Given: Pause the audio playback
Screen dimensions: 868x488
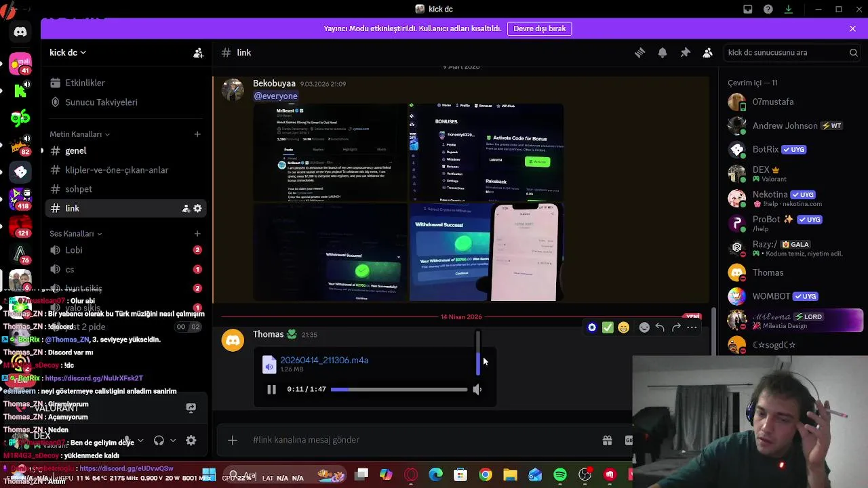Looking at the screenshot, I should coord(271,390).
